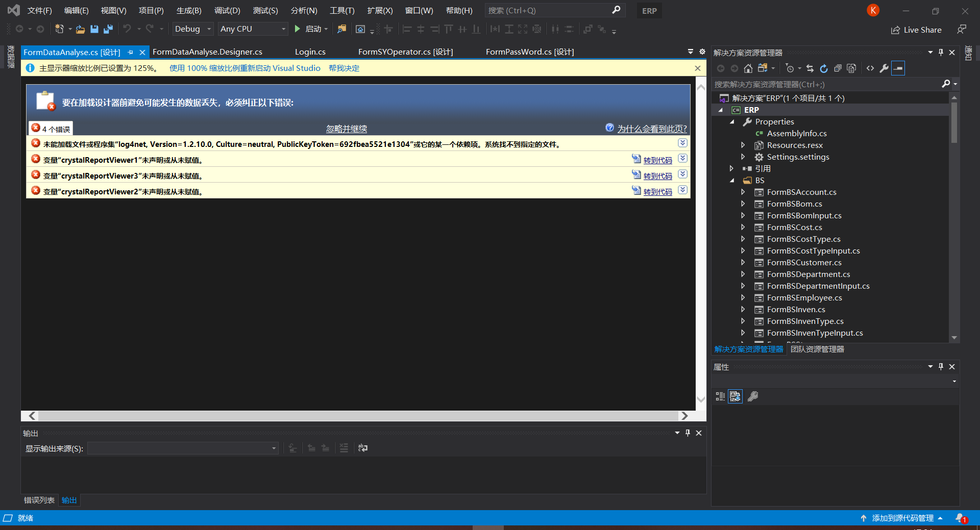Click the Categorized icon in Properties panel
This screenshot has height=530, width=980.
point(720,396)
